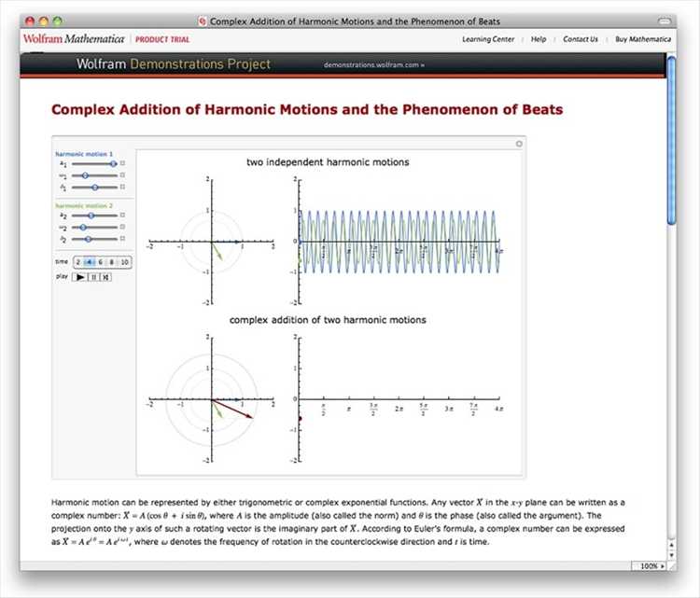Click the document icon in the title bar
Image resolution: width=700 pixels, height=598 pixels.
(x=203, y=21)
